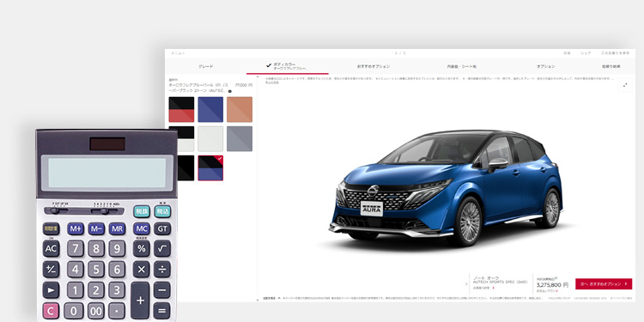This screenshot has width=644, height=322.
Task: Tap the decimal point key on calculator
Action: [117, 311]
